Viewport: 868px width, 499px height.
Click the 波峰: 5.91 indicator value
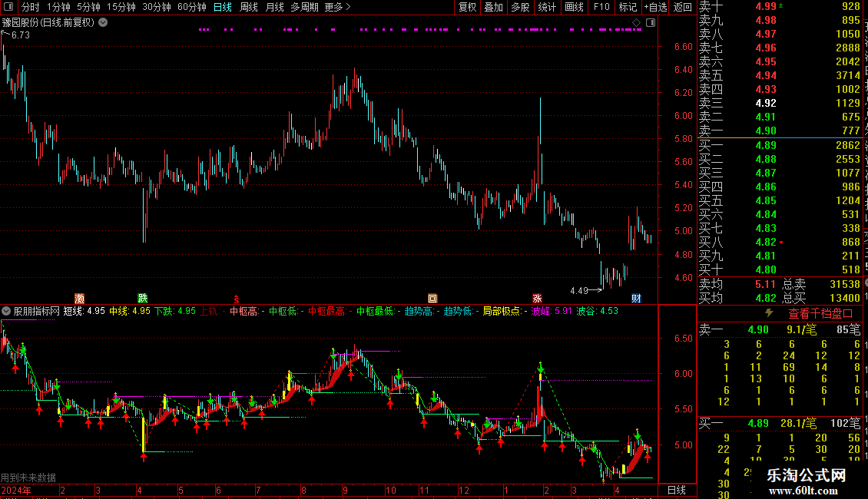pos(552,311)
